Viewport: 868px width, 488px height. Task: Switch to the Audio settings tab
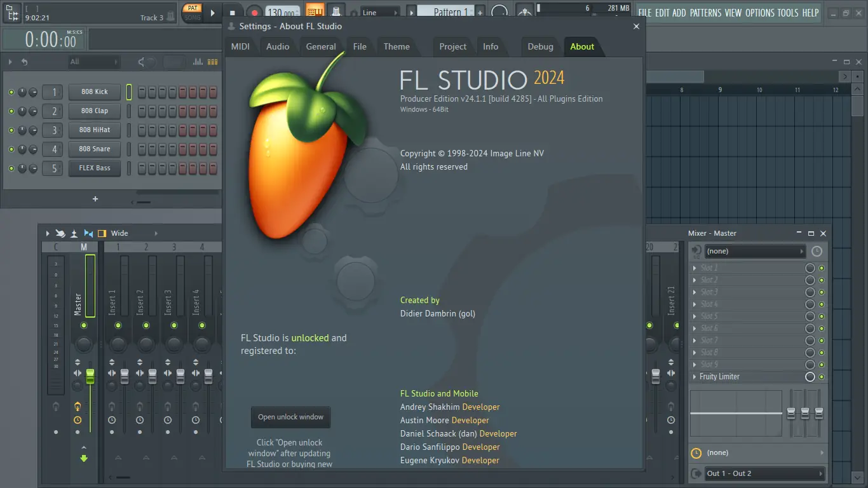[278, 46]
